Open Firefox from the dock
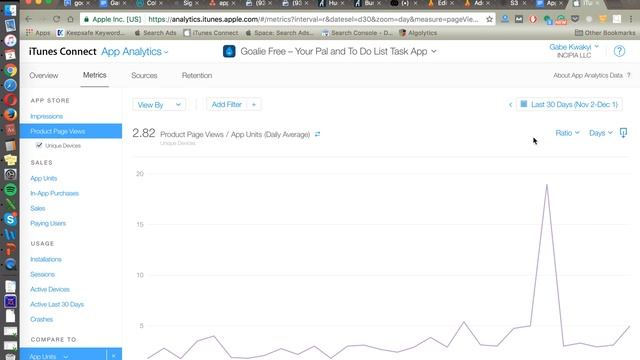 (x=10, y=115)
